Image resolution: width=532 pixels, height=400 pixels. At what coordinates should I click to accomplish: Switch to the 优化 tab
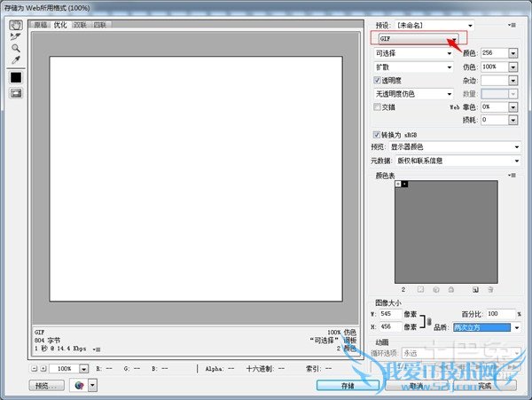click(x=60, y=25)
